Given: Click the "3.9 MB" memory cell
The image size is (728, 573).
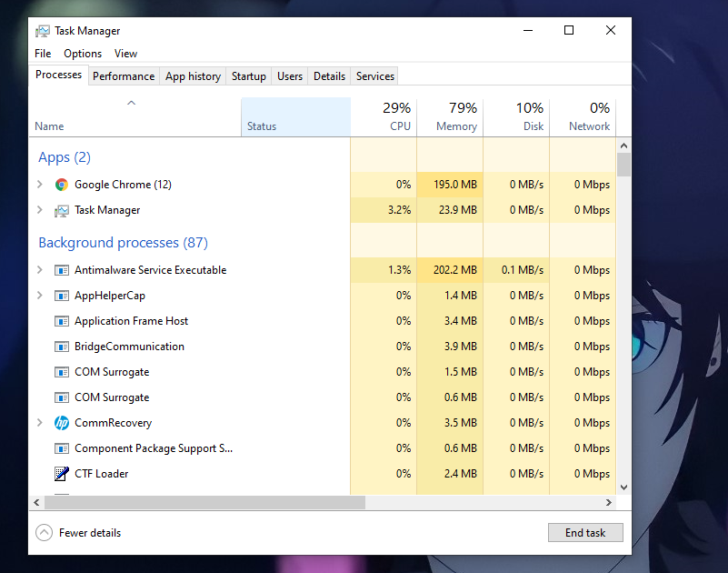Looking at the screenshot, I should (x=450, y=347).
